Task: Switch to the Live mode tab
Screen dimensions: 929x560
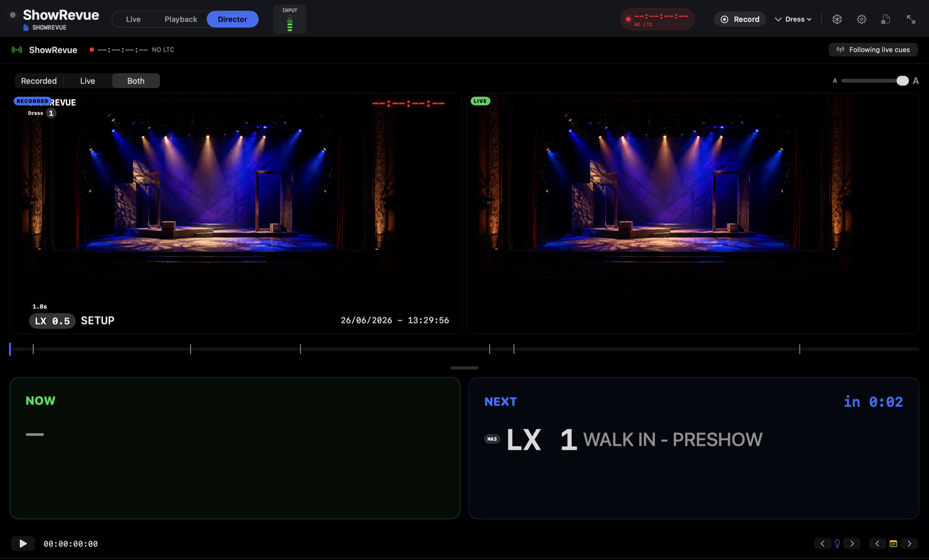Action: coord(133,19)
